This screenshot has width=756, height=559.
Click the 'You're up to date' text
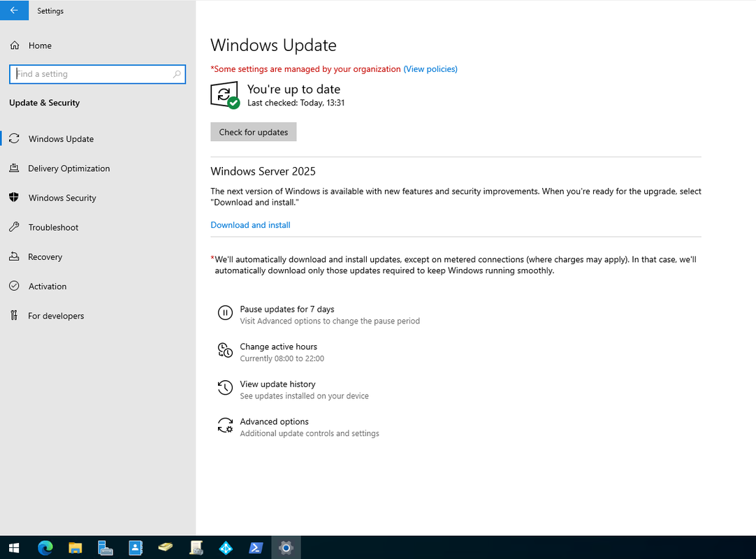(x=293, y=89)
